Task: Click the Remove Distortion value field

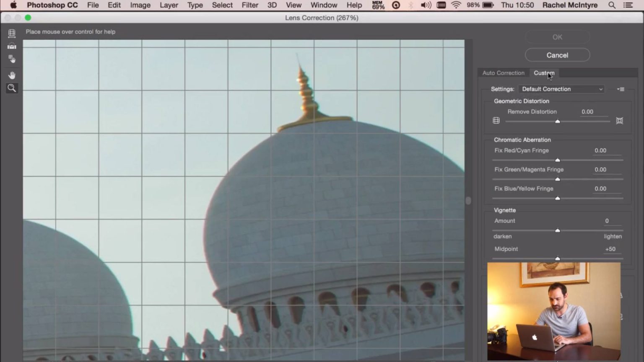Action: (x=594, y=112)
